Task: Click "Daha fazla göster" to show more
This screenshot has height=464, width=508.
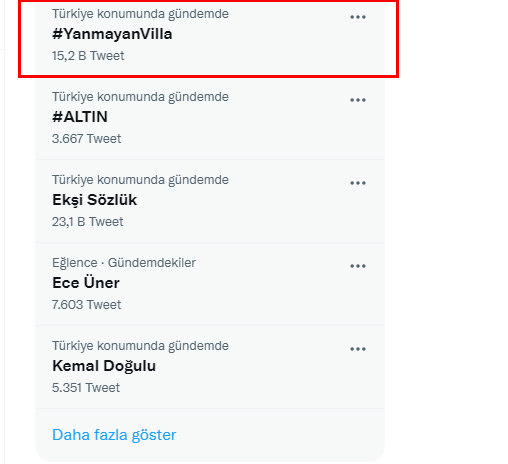Action: pyautogui.click(x=114, y=435)
